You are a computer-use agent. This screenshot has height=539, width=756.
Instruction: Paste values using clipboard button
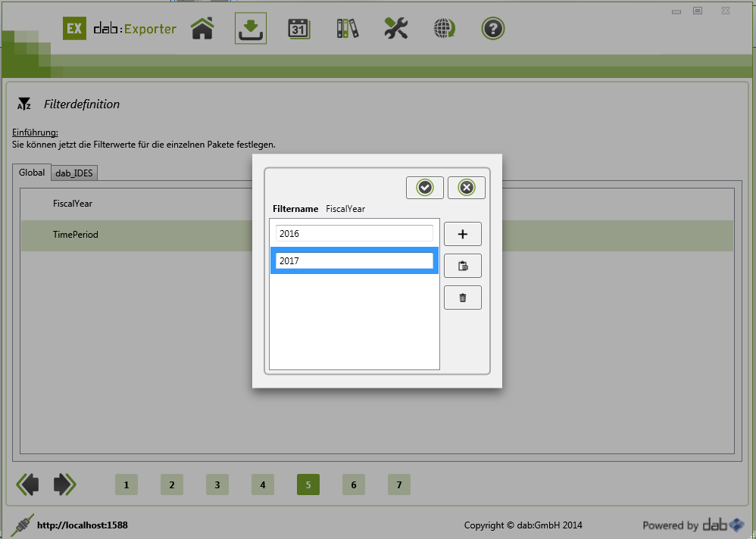coord(462,266)
